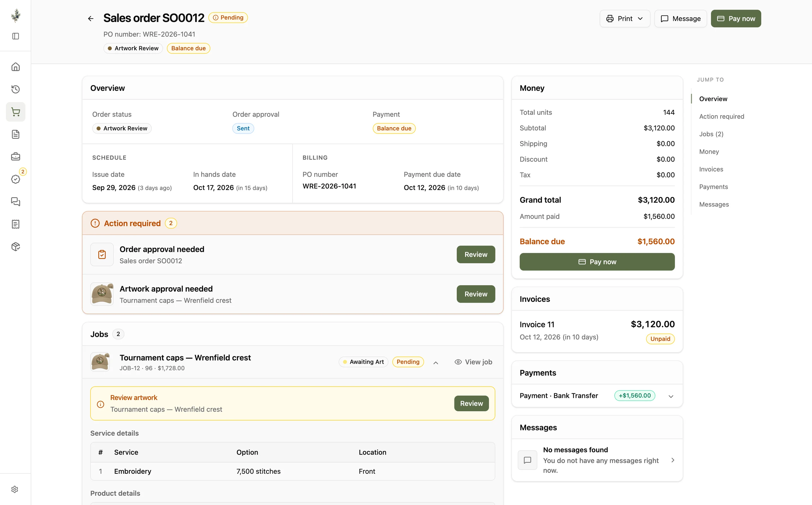Open messages via the right chevron
This screenshot has width=812, height=505.
coord(673,460)
